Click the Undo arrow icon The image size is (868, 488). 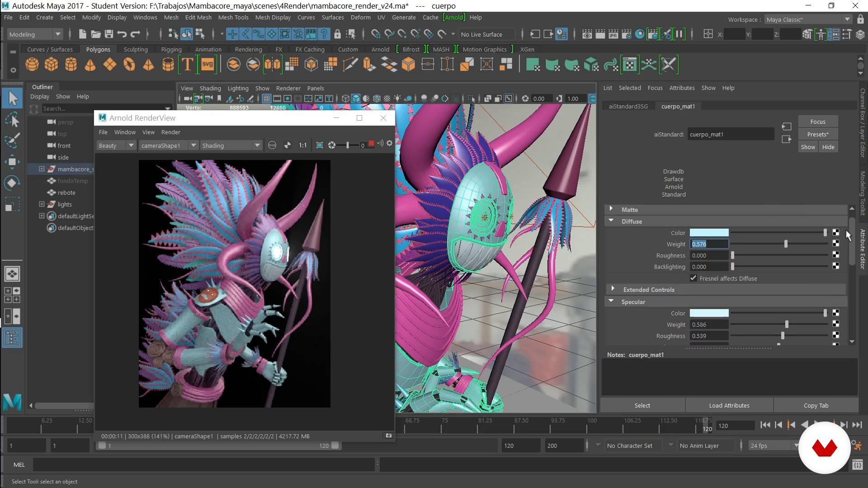point(122,34)
